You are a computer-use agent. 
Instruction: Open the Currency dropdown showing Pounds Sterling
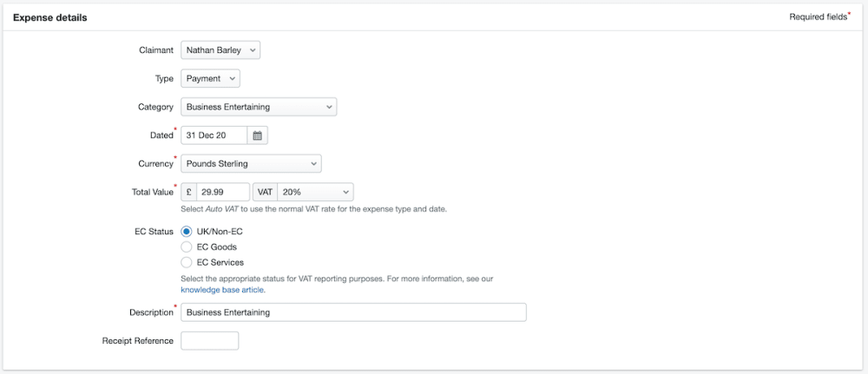(251, 163)
